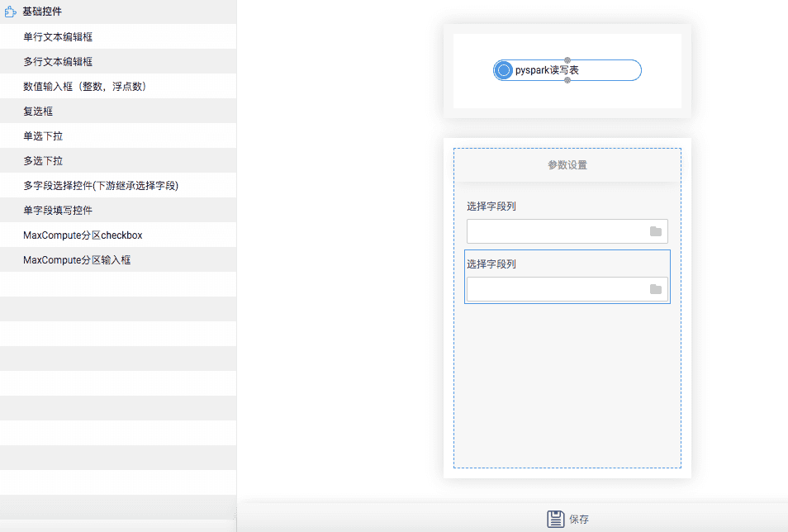Click the blue circle icon on pyspark读写表 node
This screenshot has height=532, width=788.
click(x=503, y=70)
